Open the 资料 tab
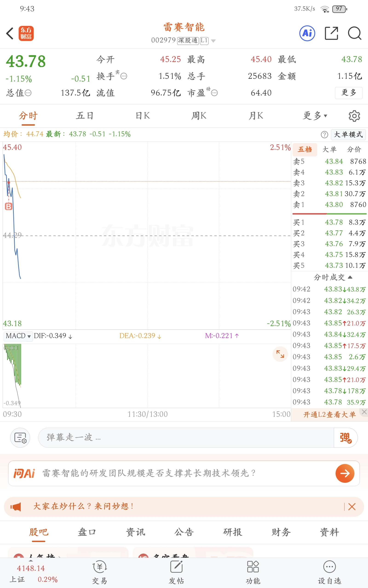 pyautogui.click(x=330, y=532)
